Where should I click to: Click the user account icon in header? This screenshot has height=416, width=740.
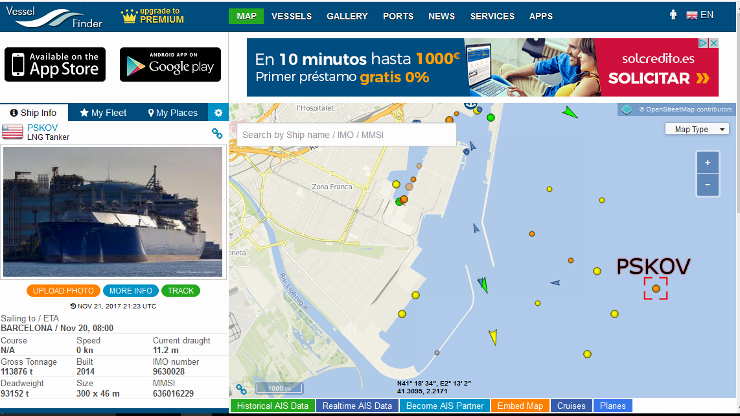click(x=673, y=15)
